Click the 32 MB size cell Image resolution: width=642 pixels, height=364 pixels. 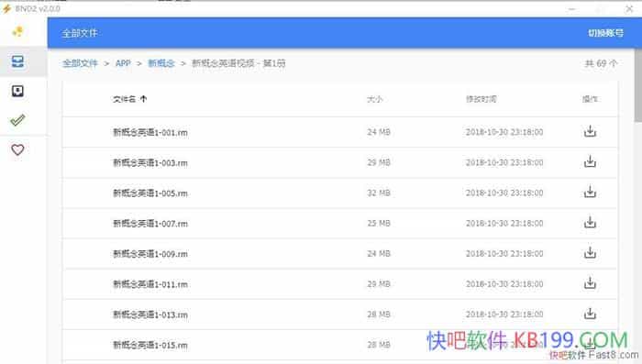[x=379, y=193]
